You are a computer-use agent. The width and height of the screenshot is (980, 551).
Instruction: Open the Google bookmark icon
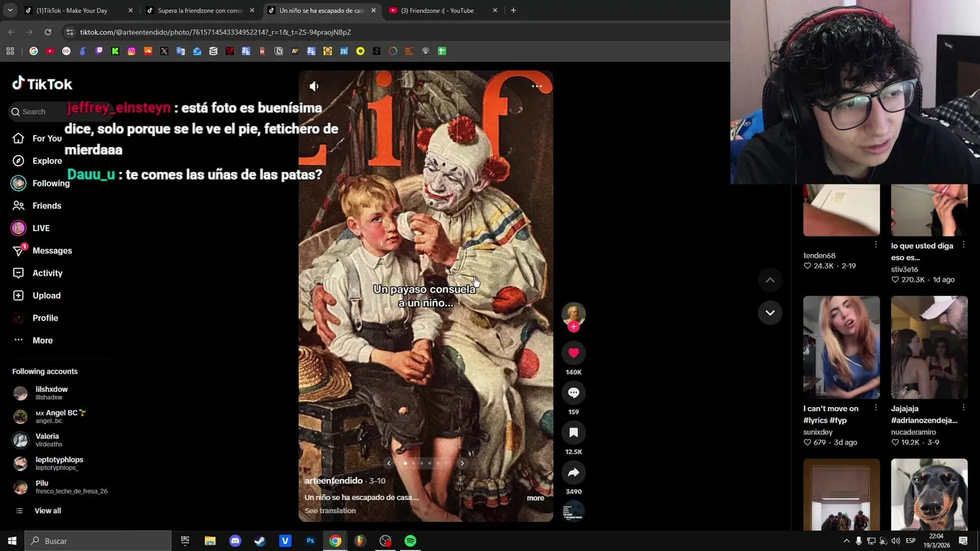(34, 51)
